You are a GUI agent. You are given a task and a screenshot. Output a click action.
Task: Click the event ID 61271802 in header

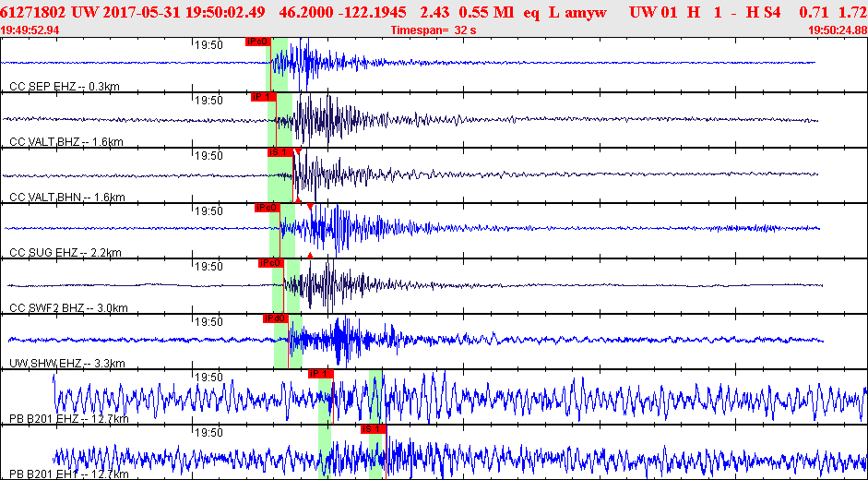point(35,12)
